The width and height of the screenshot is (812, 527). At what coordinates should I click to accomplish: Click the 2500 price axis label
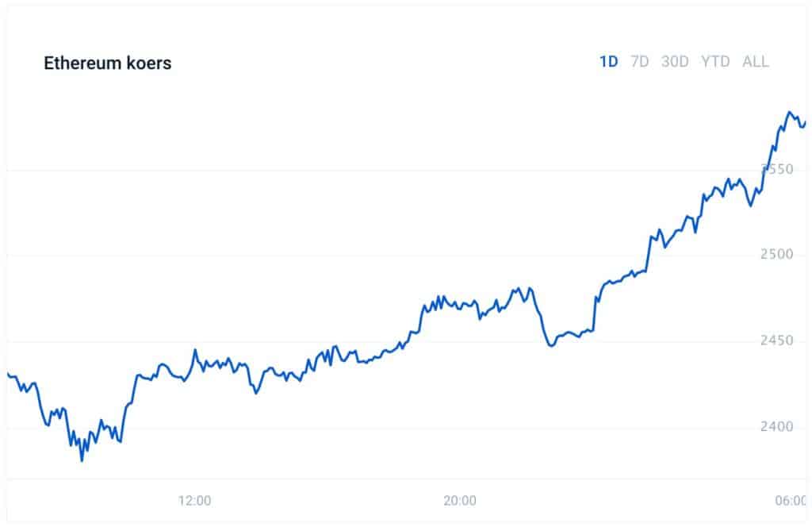777,254
